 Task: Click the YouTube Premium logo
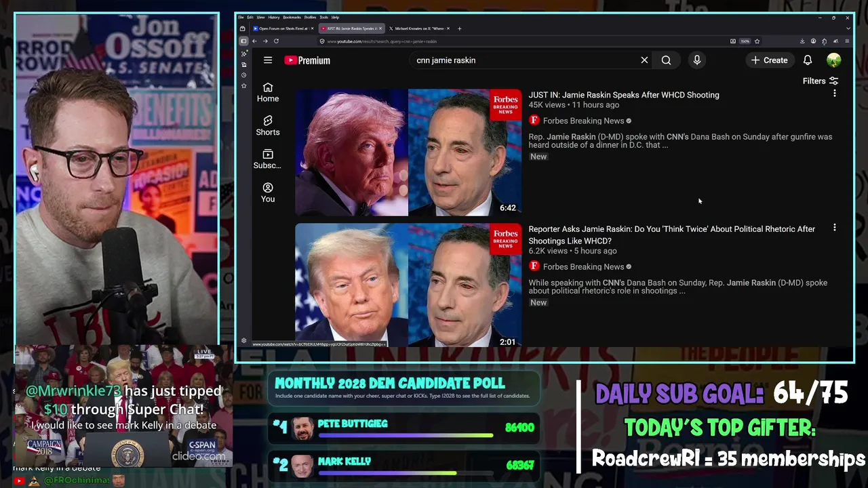[x=307, y=60]
